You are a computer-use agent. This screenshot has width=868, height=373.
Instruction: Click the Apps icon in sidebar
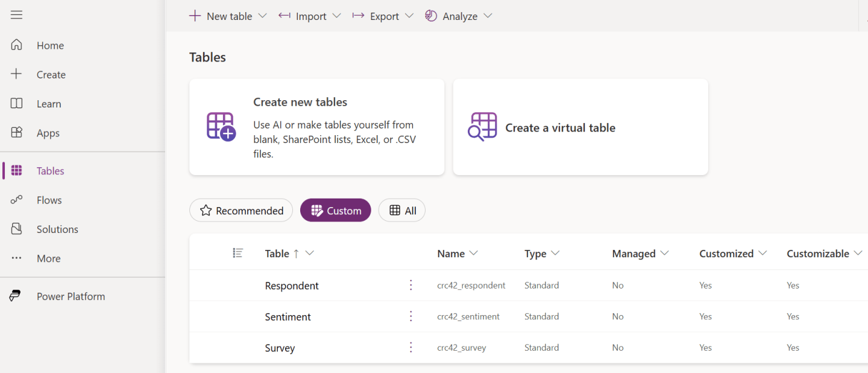pos(16,133)
